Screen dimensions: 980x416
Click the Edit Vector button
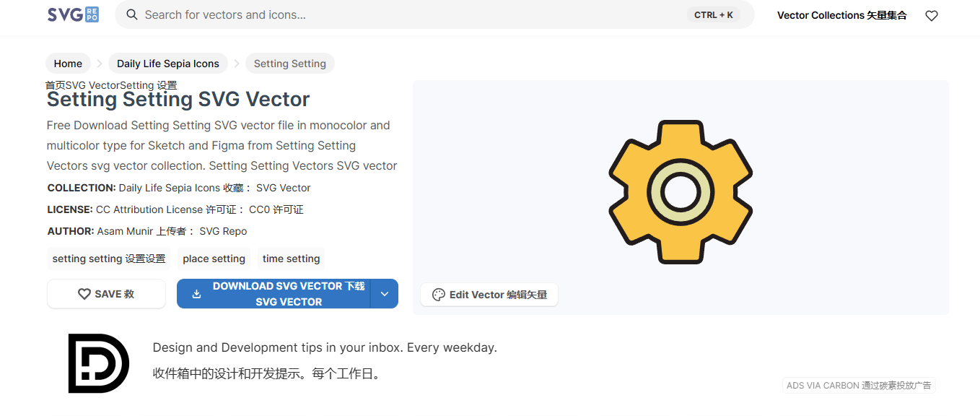click(x=489, y=295)
